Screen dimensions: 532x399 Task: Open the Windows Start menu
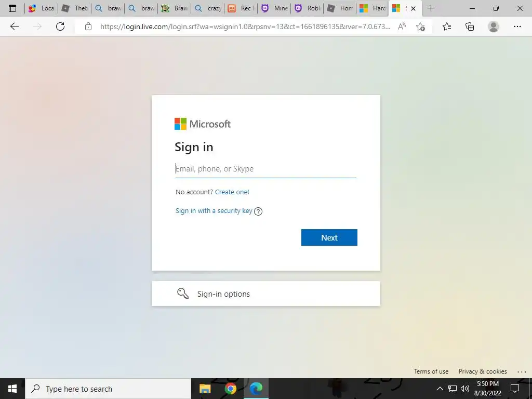click(x=12, y=389)
